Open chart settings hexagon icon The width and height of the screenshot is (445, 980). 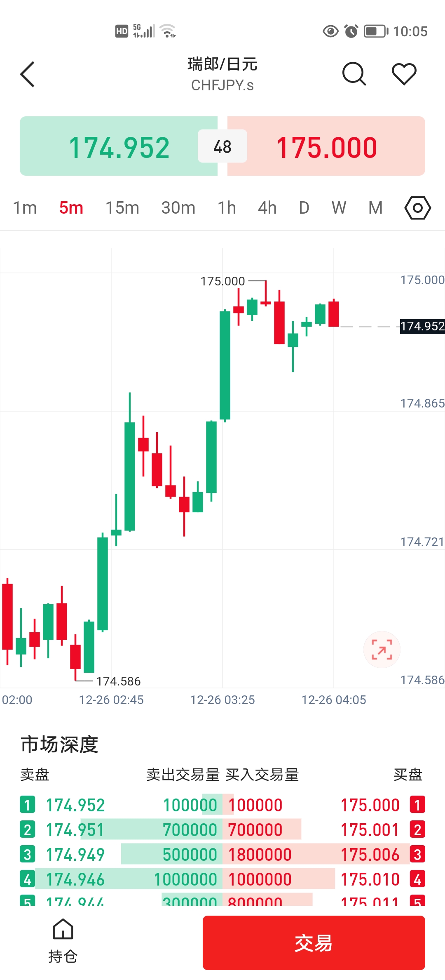[x=417, y=208]
